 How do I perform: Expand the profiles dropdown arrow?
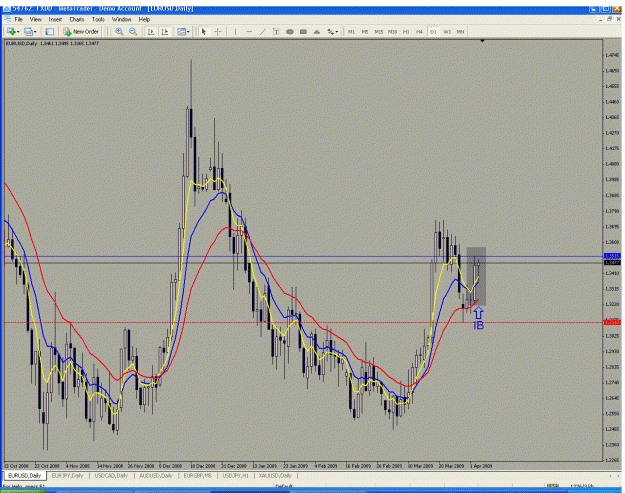point(35,32)
